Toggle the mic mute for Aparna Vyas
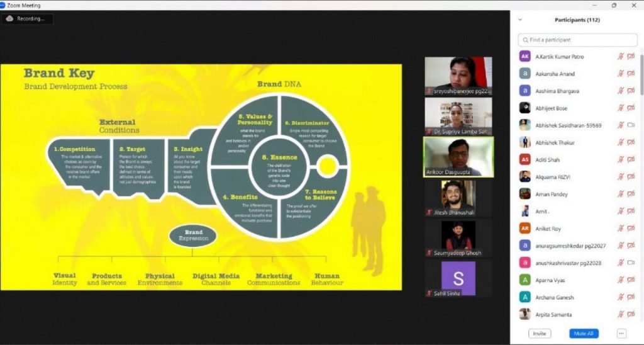The image size is (644, 345). tap(621, 280)
